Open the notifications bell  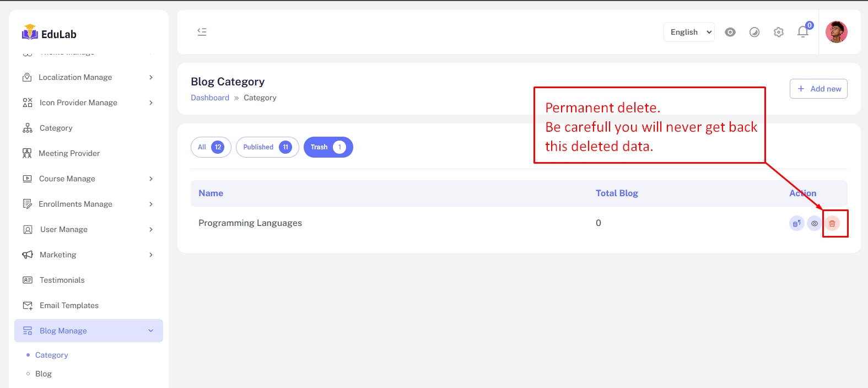click(803, 32)
